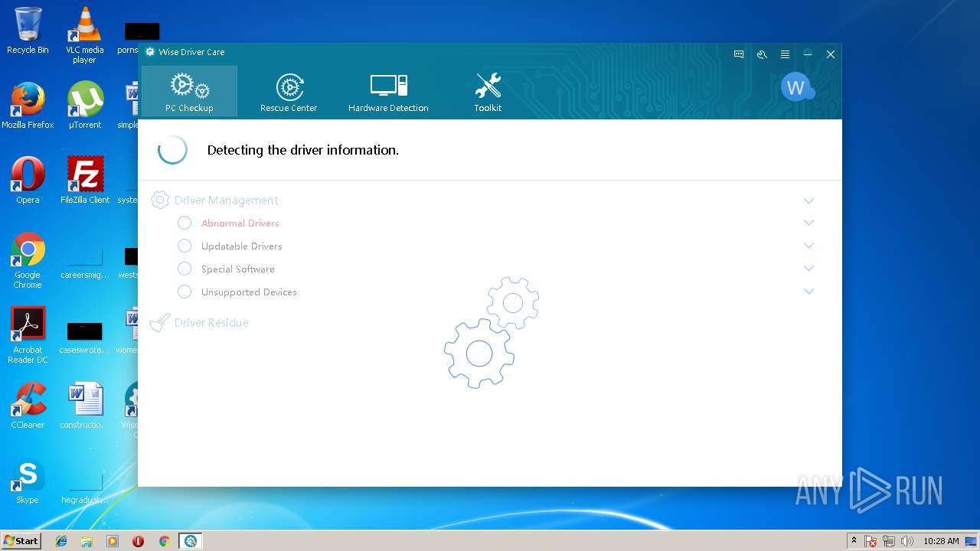The width and height of the screenshot is (980, 551).
Task: Launch Google Chrome desktop shortcut
Action: [28, 260]
